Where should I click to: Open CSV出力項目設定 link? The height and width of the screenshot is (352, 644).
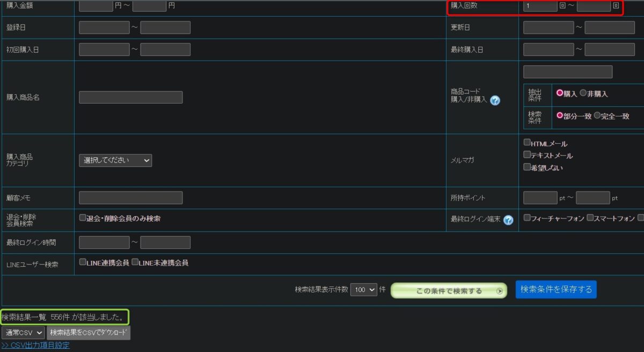(35, 345)
